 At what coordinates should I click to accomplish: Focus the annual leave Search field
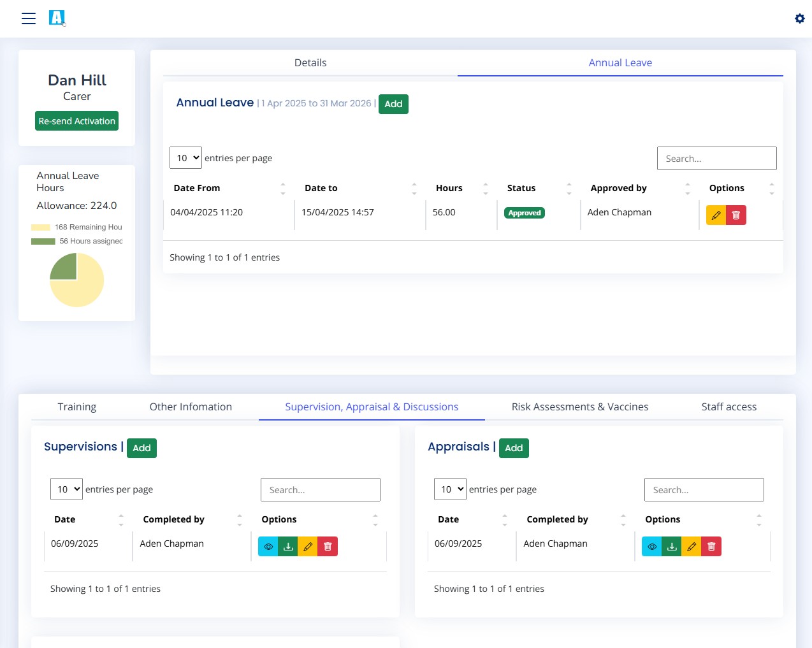716,159
